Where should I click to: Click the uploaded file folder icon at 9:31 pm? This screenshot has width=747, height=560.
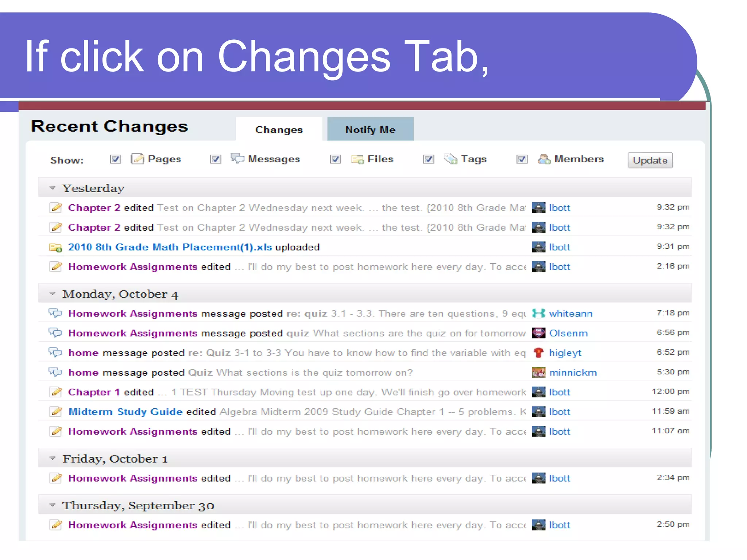point(55,248)
